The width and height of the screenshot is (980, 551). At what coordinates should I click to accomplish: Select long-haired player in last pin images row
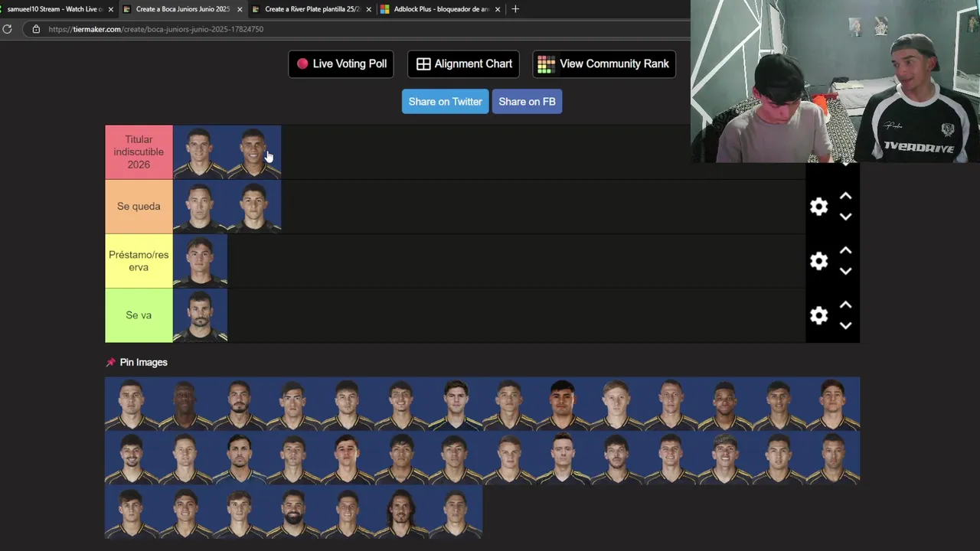pyautogui.click(x=401, y=512)
